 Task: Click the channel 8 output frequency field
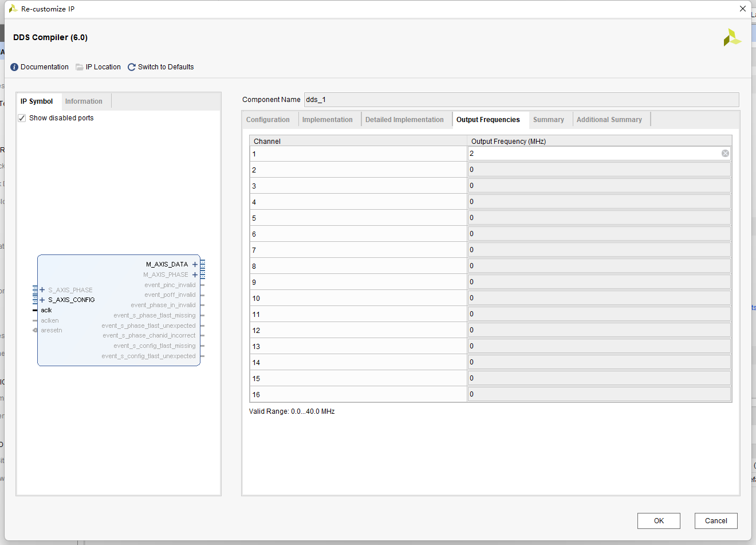599,265
